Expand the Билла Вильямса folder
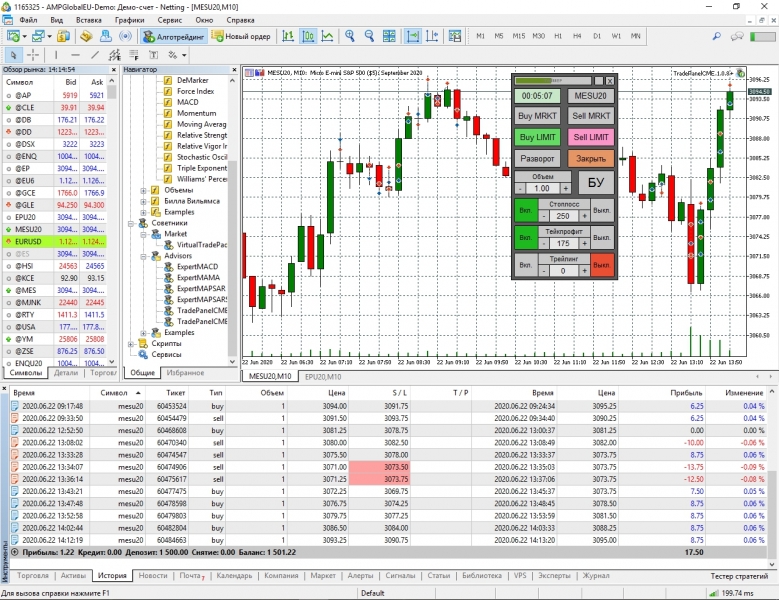The width and height of the screenshot is (779, 600). click(x=143, y=201)
